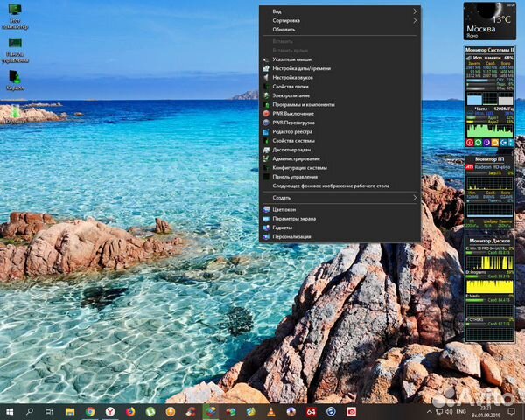Click the Монитор ГП gadget title
The width and height of the screenshot is (525, 420).
tap(489, 159)
